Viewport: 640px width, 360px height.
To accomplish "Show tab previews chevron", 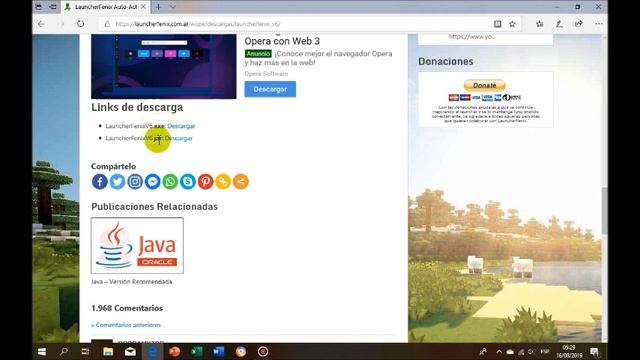I will pos(173,7).
